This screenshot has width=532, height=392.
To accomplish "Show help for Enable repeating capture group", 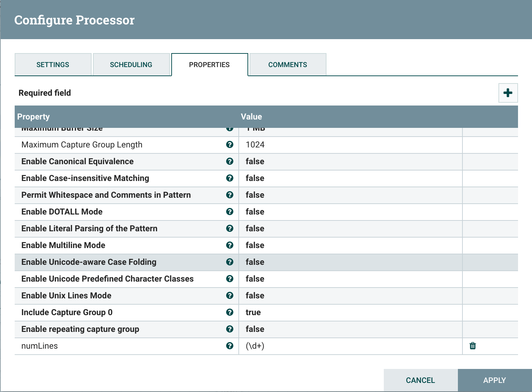I will tap(230, 329).
